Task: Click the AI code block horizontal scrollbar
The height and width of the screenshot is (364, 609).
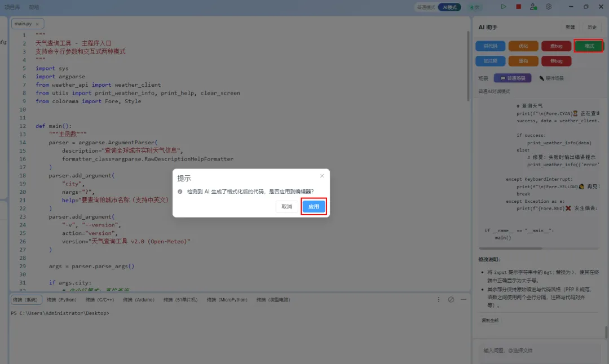Action: pos(510,248)
